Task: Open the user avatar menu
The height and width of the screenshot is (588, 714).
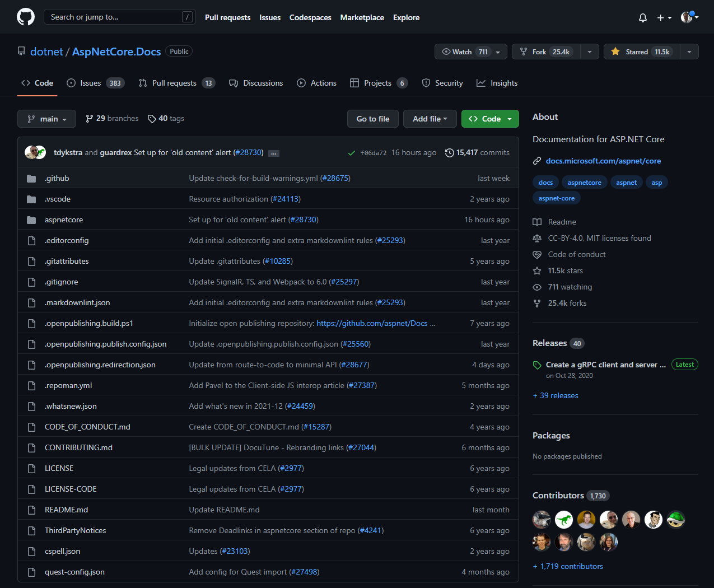Action: pyautogui.click(x=689, y=17)
